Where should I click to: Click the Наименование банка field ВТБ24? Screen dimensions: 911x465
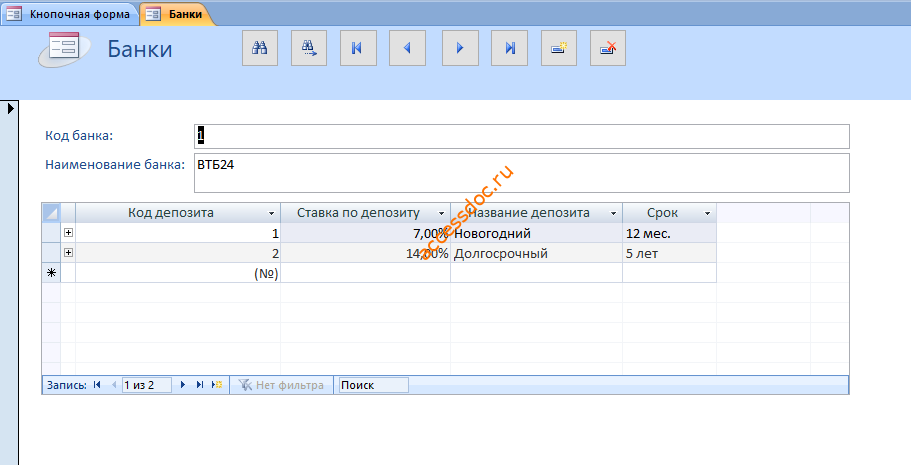pos(521,173)
